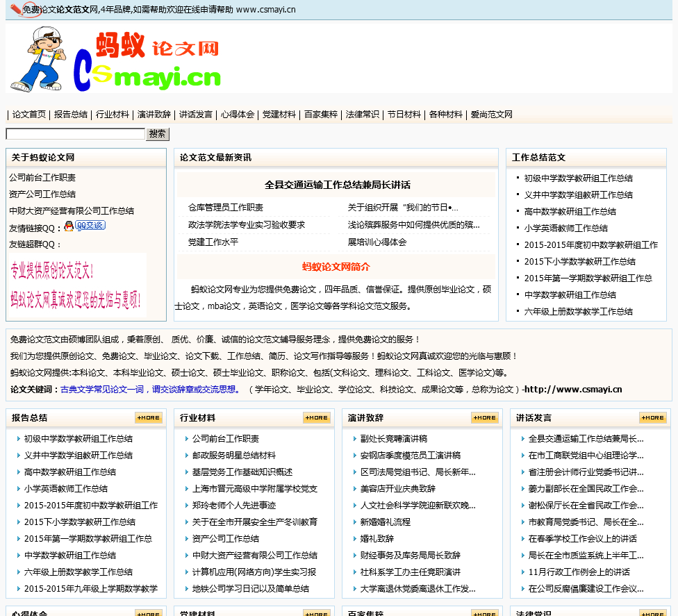This screenshot has height=616, width=678.
Task: Open 六年级上册数学教学工作总结 in 工作总结范文 panel
Action: point(579,312)
